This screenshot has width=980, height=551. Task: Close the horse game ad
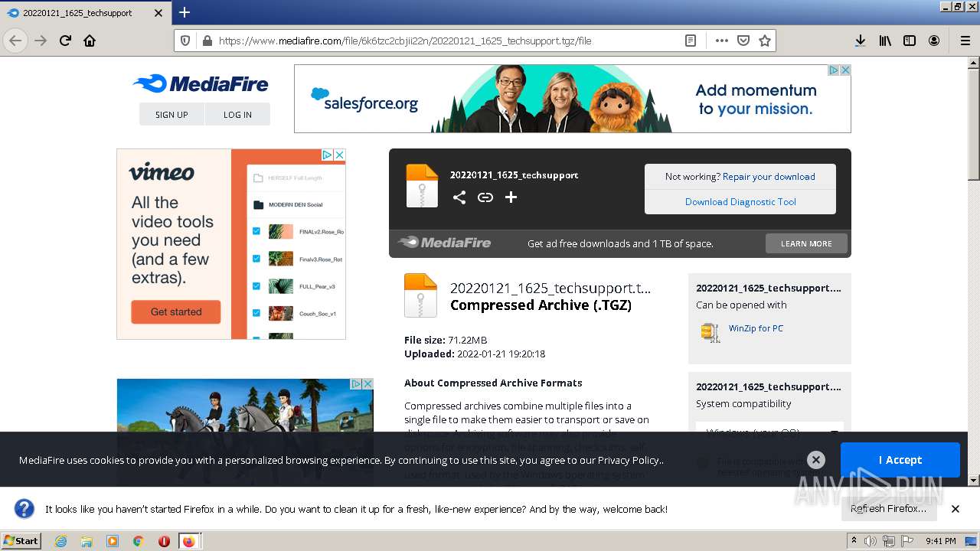coord(367,383)
